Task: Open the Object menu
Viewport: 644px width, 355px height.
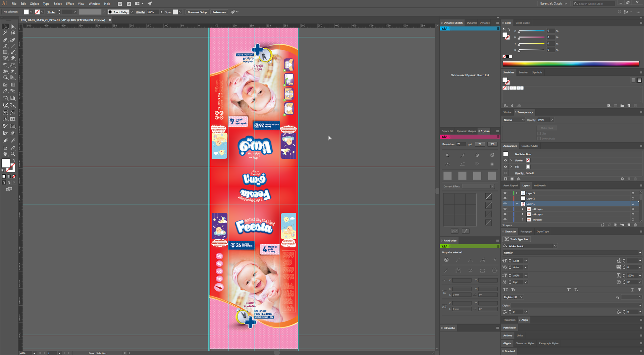Action: [x=34, y=4]
